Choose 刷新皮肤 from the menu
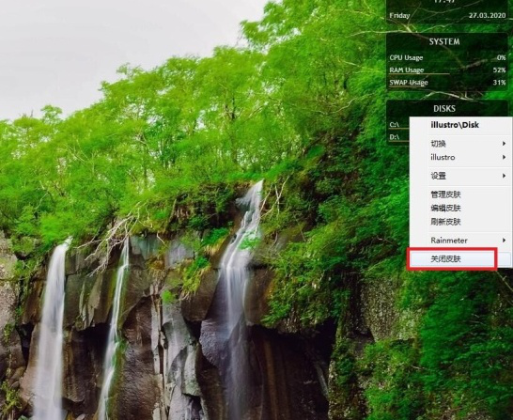The height and width of the screenshot is (420, 513). (x=460, y=222)
